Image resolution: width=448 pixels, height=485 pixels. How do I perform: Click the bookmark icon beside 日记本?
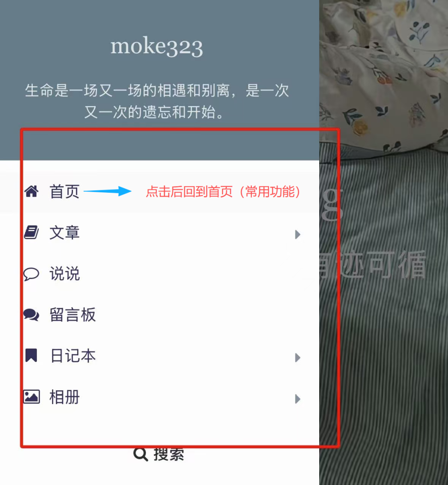coord(31,355)
